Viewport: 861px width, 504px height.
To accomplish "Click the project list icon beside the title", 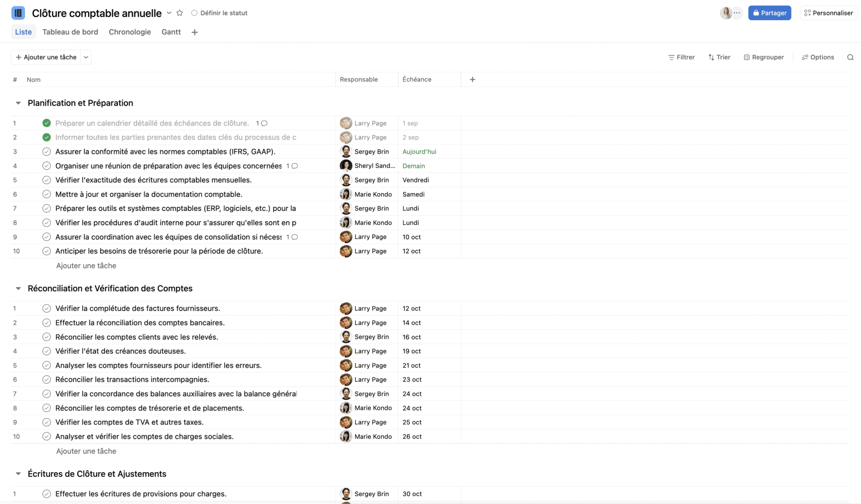I will (x=18, y=13).
